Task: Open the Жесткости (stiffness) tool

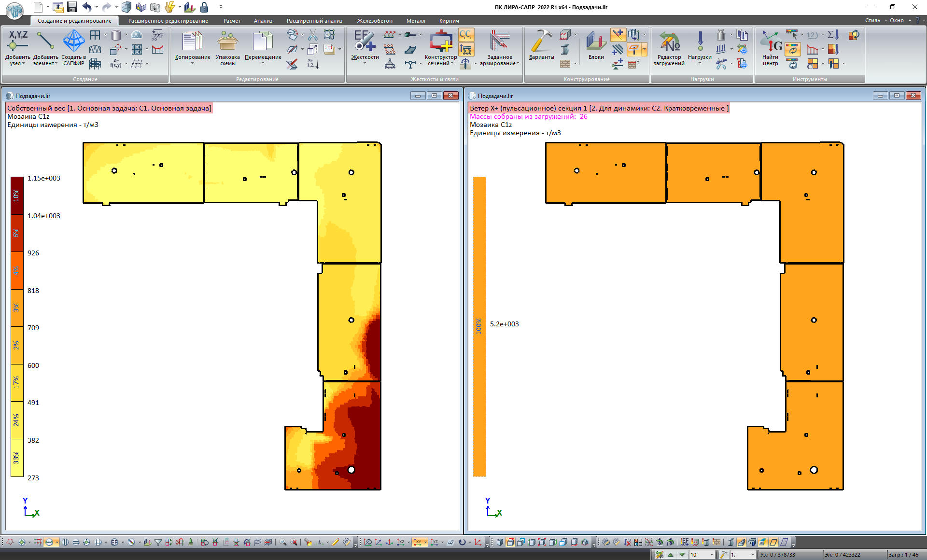Action: coord(364,41)
